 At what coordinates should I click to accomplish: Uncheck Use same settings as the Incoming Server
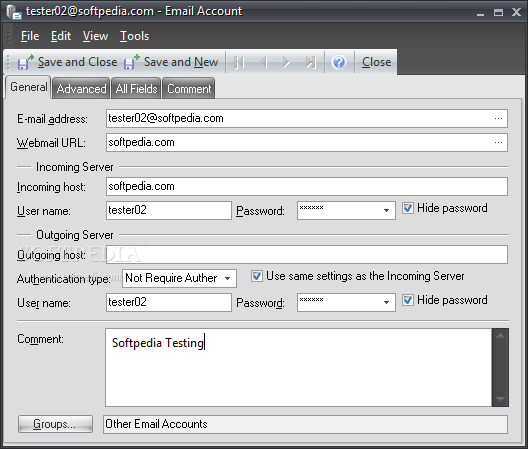pyautogui.click(x=257, y=276)
